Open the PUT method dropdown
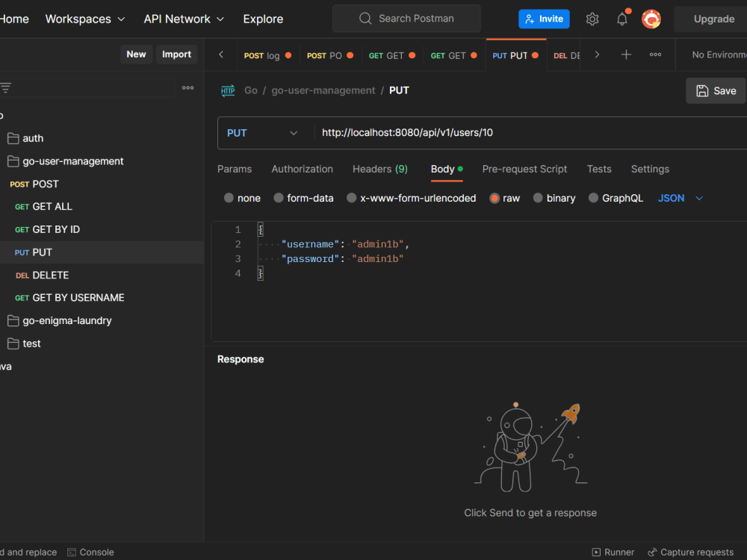The image size is (747, 560). [262, 134]
